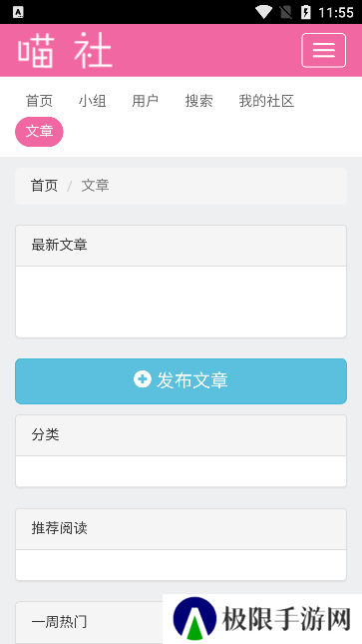Screen dimensions: 362x644
Task: Tap the keyboard indicator icon in status bar
Action: click(18, 13)
